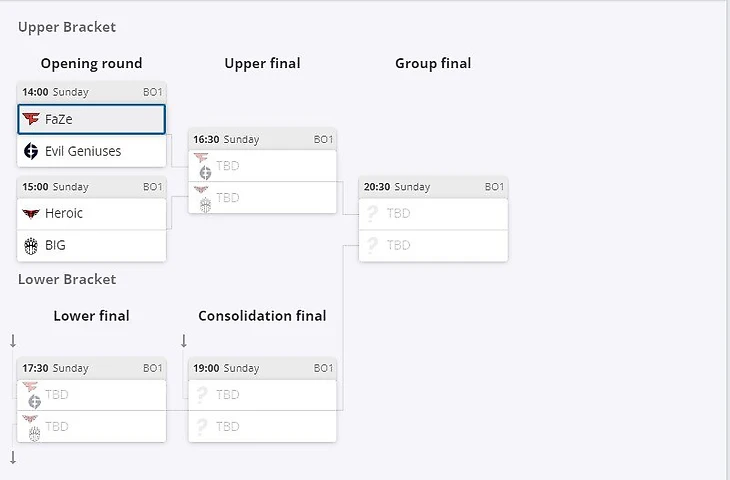Click the Heroic team logo
The height and width of the screenshot is (480, 730).
[x=31, y=213]
